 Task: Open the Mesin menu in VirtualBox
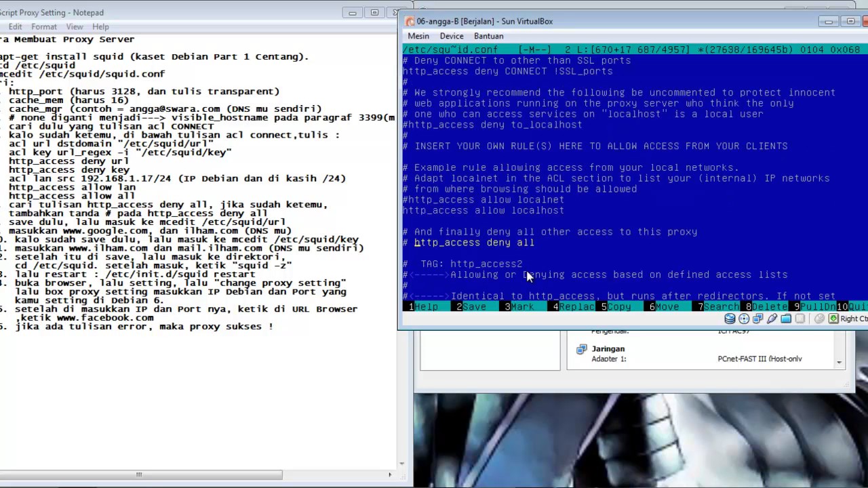pos(418,36)
